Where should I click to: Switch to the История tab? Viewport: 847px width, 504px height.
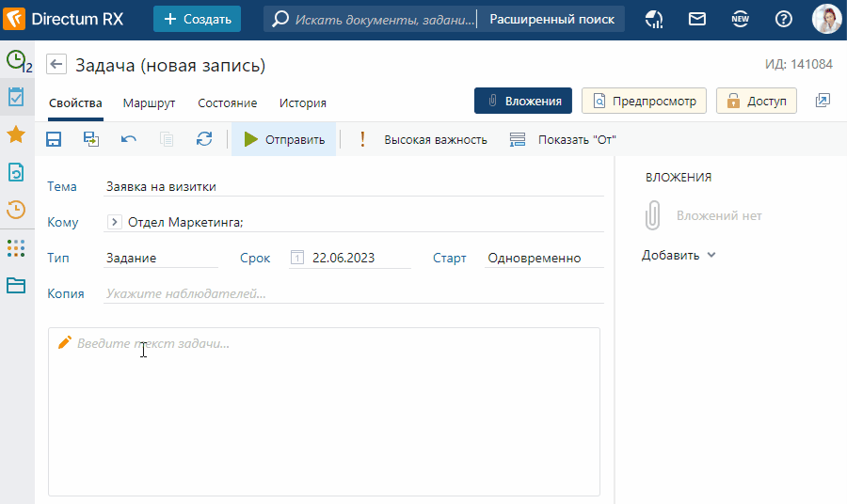(302, 103)
